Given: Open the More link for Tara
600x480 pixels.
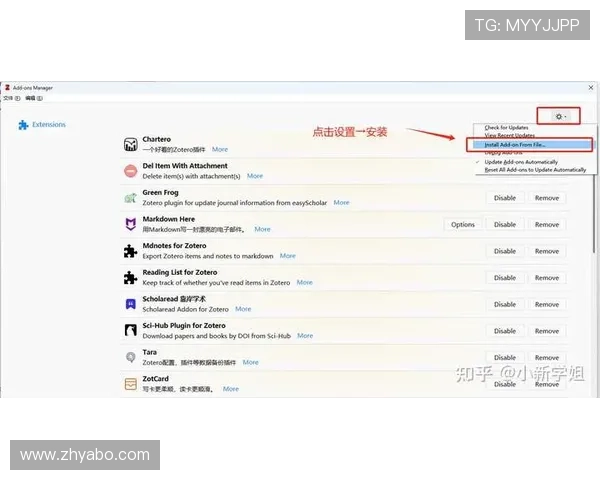Looking at the screenshot, I should pos(250,362).
